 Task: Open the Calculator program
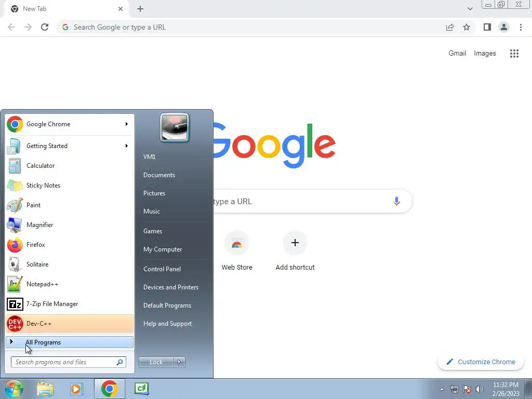pyautogui.click(x=70, y=166)
